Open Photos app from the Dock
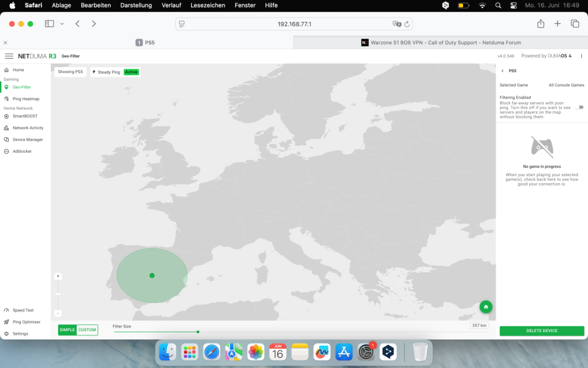Viewport: 588px width, 368px height. pyautogui.click(x=256, y=352)
